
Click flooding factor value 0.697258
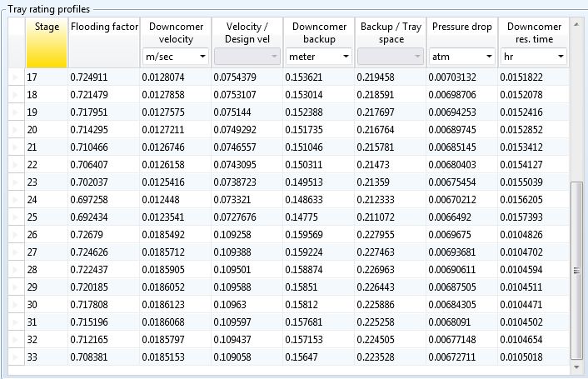pyautogui.click(x=104, y=200)
